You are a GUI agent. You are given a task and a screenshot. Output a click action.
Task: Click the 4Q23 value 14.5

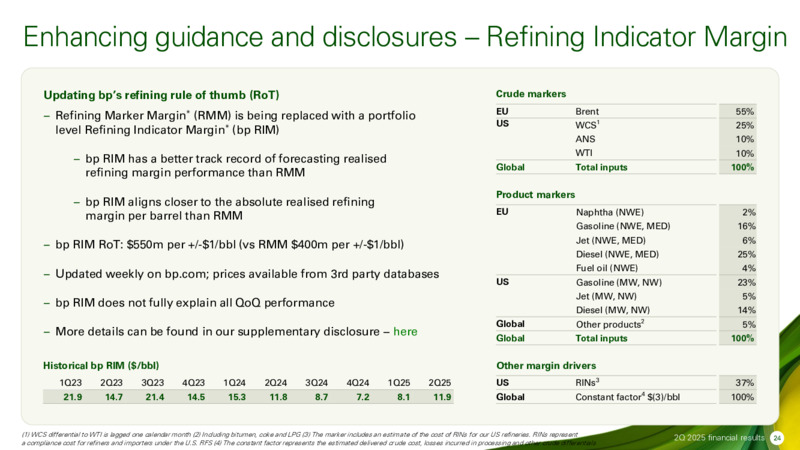pyautogui.click(x=196, y=397)
